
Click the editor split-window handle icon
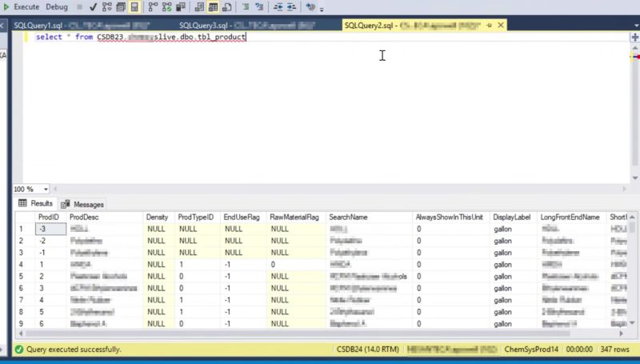click(x=635, y=37)
